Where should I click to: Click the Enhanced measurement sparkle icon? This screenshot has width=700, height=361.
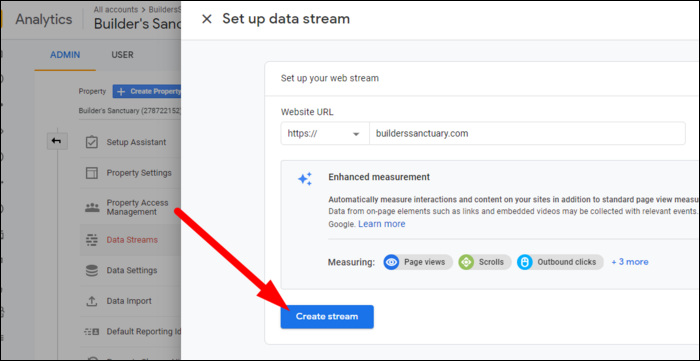tap(305, 179)
